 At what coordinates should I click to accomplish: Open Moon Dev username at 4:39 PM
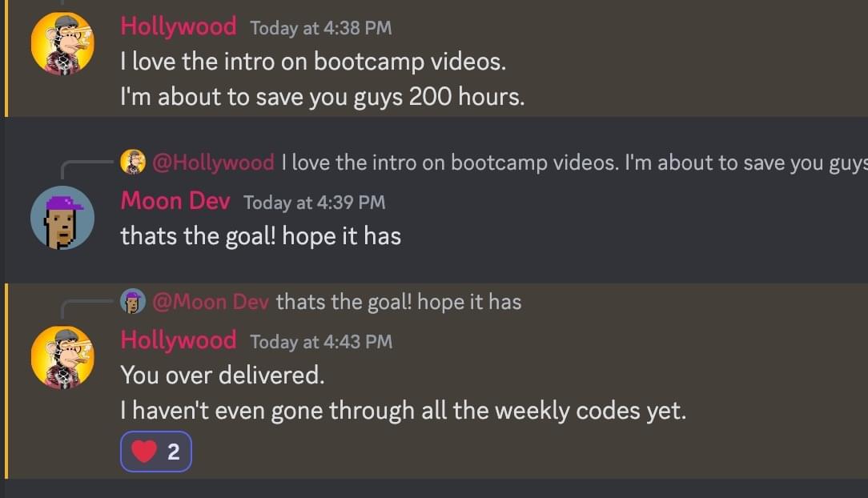[x=175, y=201]
